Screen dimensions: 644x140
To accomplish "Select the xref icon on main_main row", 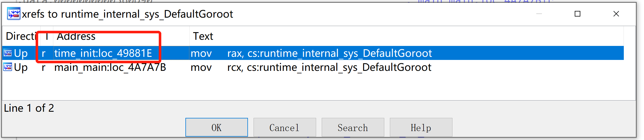I will coord(8,67).
